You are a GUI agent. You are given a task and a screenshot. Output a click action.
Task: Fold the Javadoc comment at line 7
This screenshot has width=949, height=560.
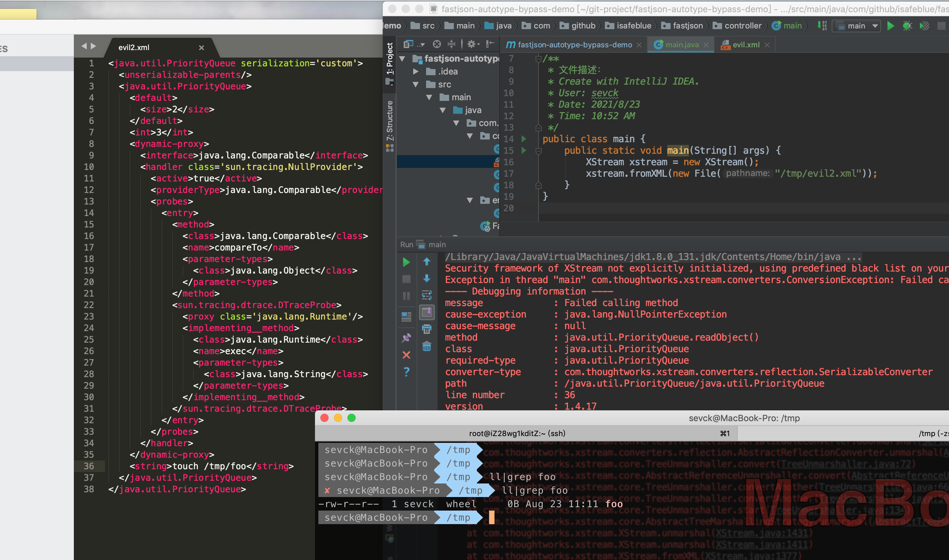click(539, 59)
